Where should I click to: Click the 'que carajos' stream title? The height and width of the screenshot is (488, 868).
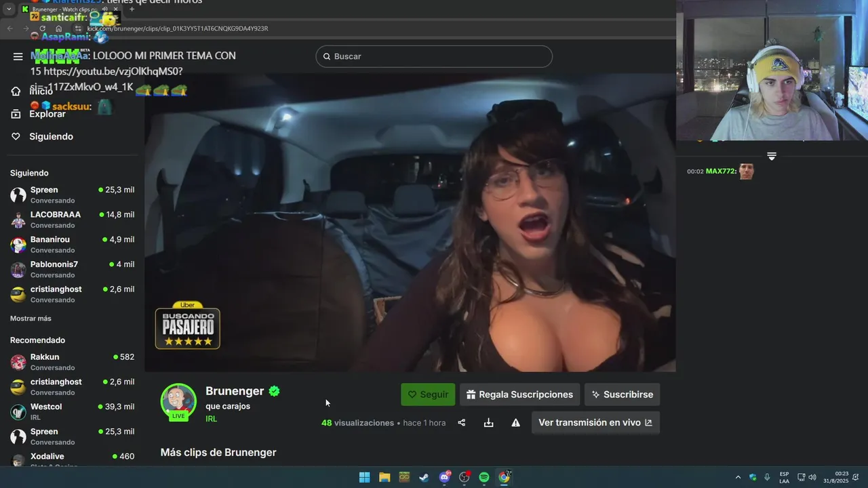pos(228,406)
